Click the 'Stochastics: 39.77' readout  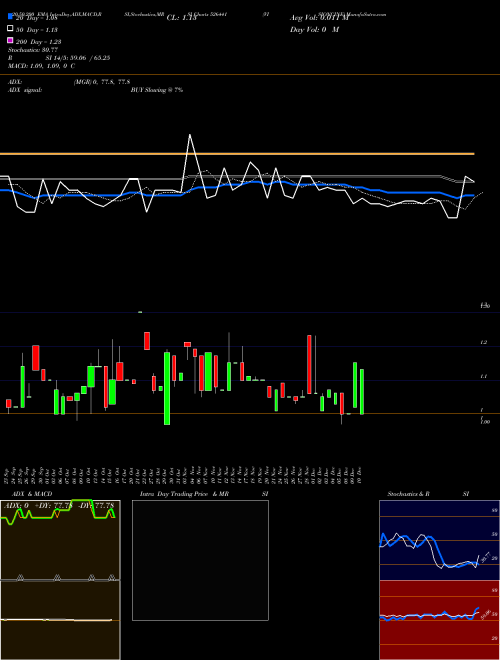click(33, 50)
